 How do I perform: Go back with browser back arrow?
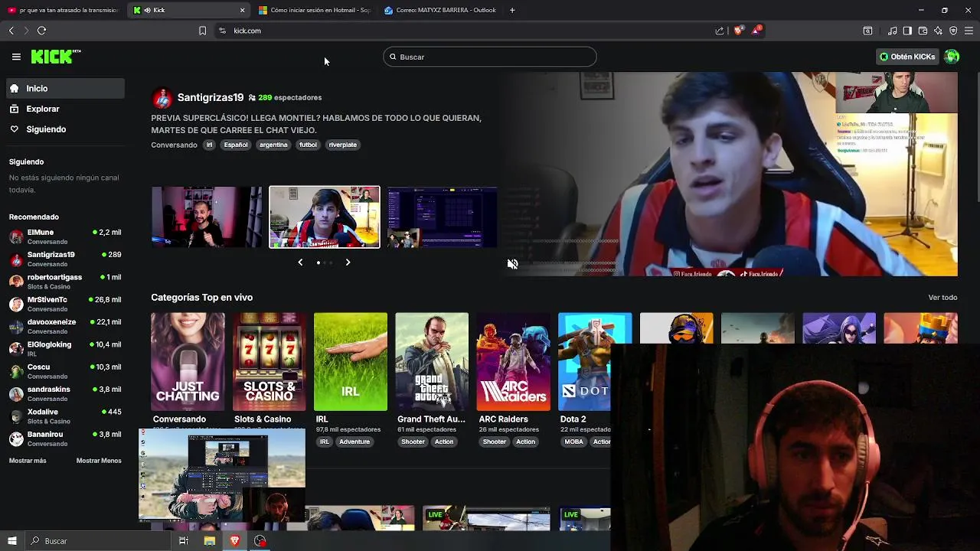tap(11, 31)
